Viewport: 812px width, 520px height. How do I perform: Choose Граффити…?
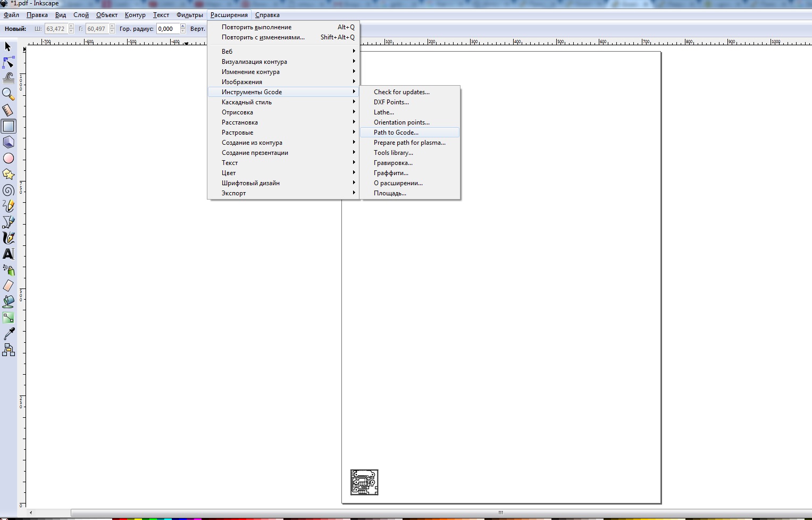pyautogui.click(x=410, y=173)
